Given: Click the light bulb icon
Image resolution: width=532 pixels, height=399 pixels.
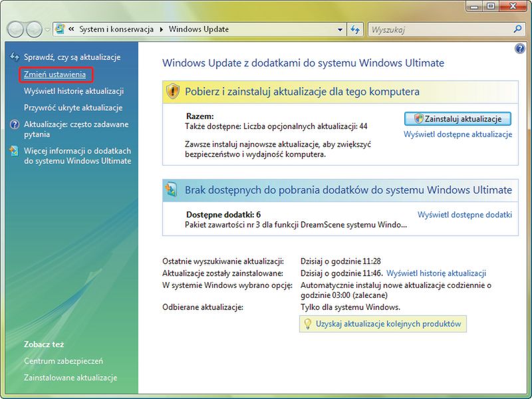Looking at the screenshot, I should 307,324.
